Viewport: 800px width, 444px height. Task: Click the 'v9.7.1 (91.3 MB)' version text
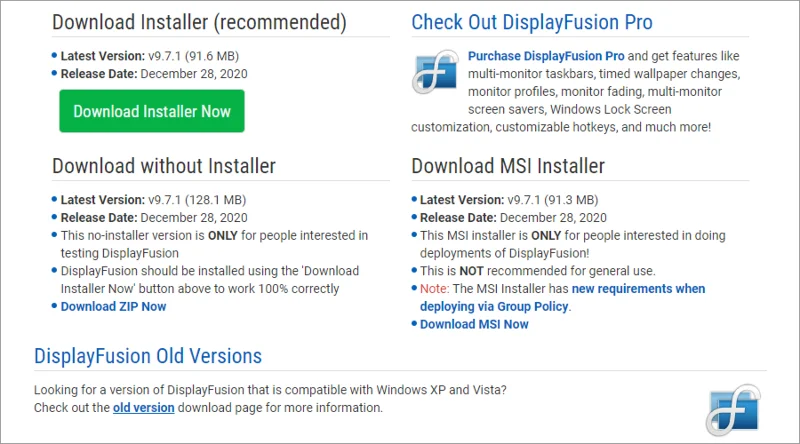(553, 200)
